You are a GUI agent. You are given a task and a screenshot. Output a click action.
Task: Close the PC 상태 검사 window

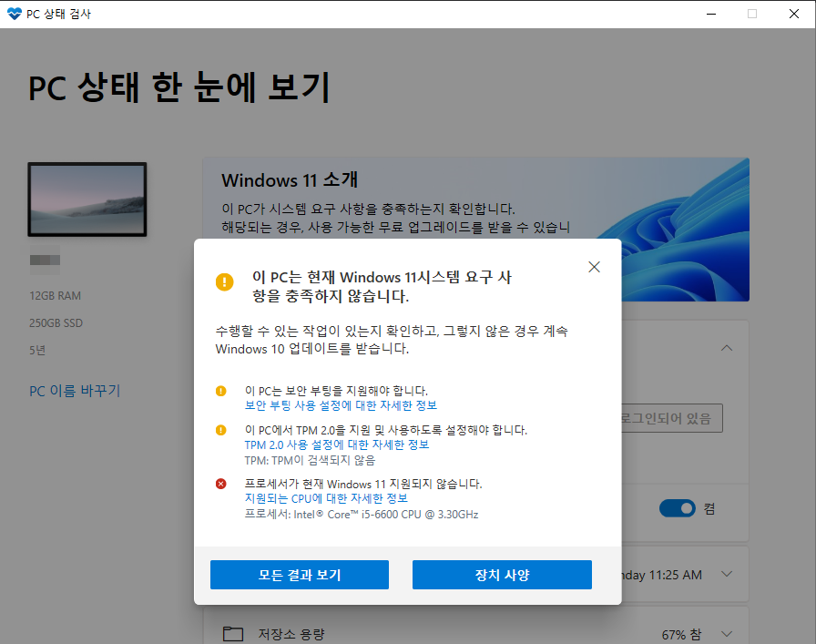[793, 14]
